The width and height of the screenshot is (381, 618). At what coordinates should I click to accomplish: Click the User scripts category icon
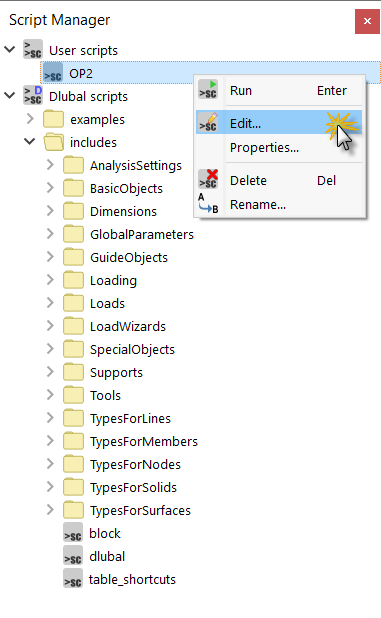(x=33, y=49)
